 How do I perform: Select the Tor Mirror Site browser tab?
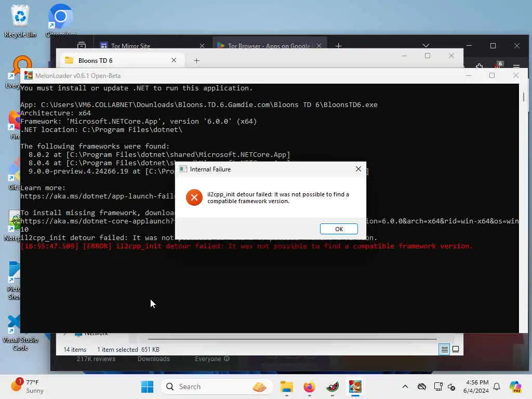tap(130, 46)
